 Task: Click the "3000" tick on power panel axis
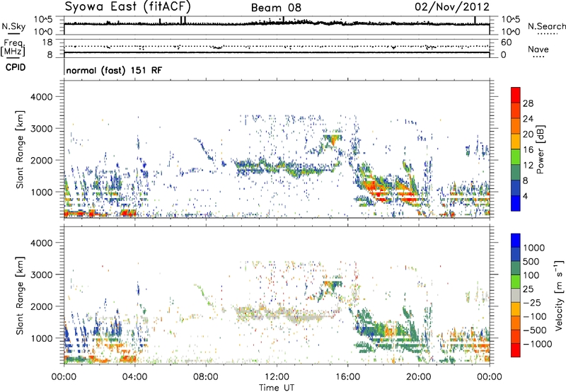[41, 129]
